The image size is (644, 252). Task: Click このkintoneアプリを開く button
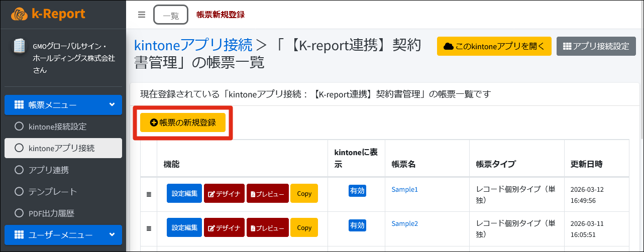494,46
